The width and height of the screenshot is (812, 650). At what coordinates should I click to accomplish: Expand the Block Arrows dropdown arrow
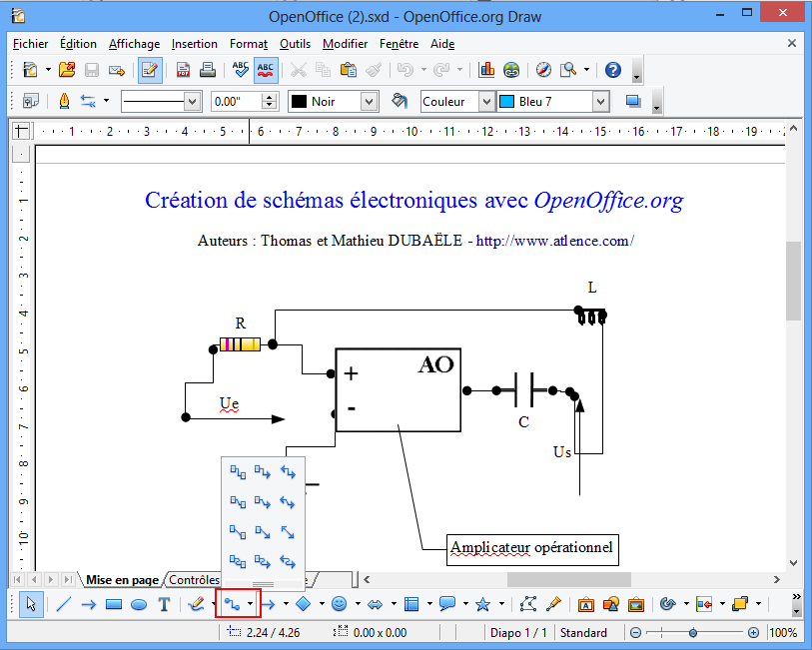click(394, 604)
